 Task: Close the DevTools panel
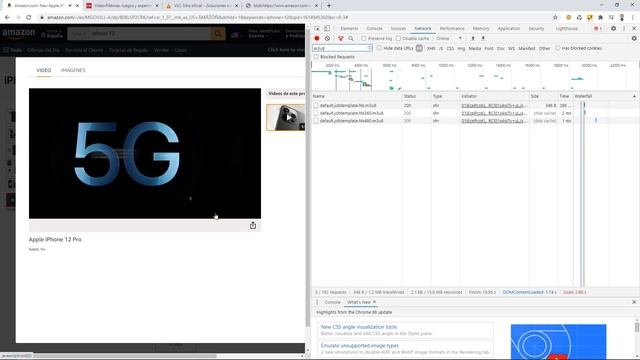[634, 28]
